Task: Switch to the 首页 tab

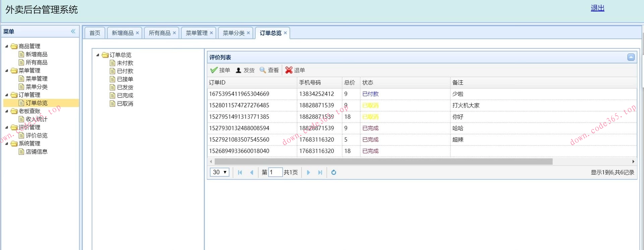Action: 95,33
